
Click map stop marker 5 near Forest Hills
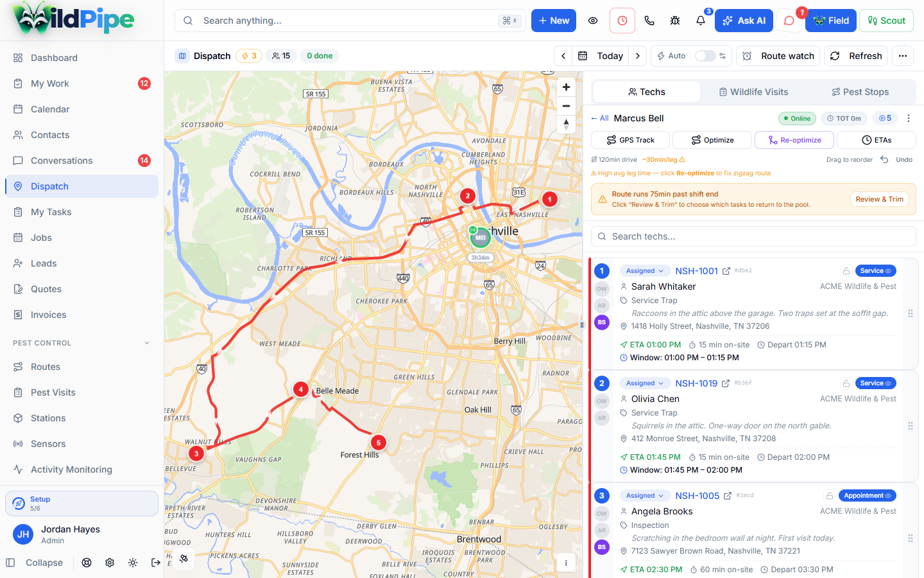coord(379,442)
